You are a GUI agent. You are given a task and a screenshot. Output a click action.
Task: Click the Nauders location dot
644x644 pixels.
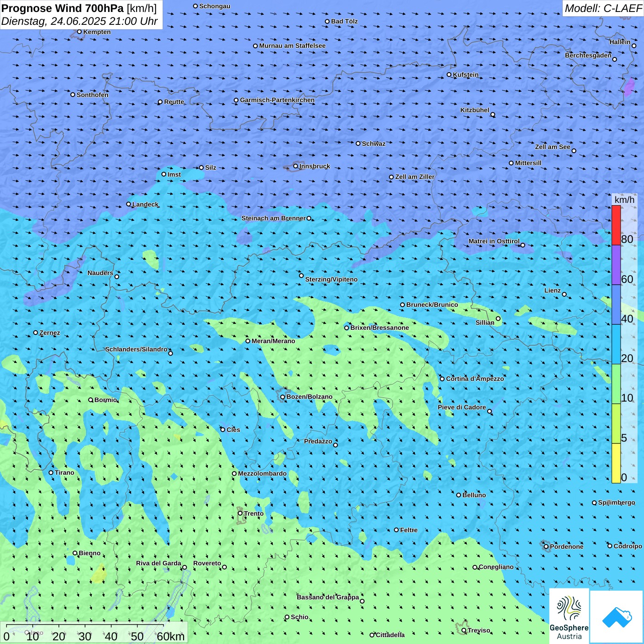click(x=117, y=276)
